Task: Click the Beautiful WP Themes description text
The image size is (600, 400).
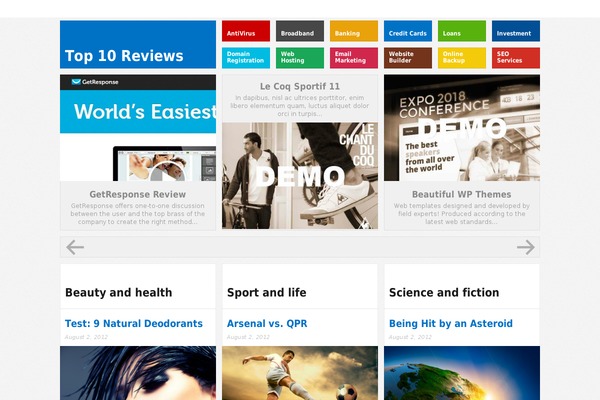Action: point(461,214)
